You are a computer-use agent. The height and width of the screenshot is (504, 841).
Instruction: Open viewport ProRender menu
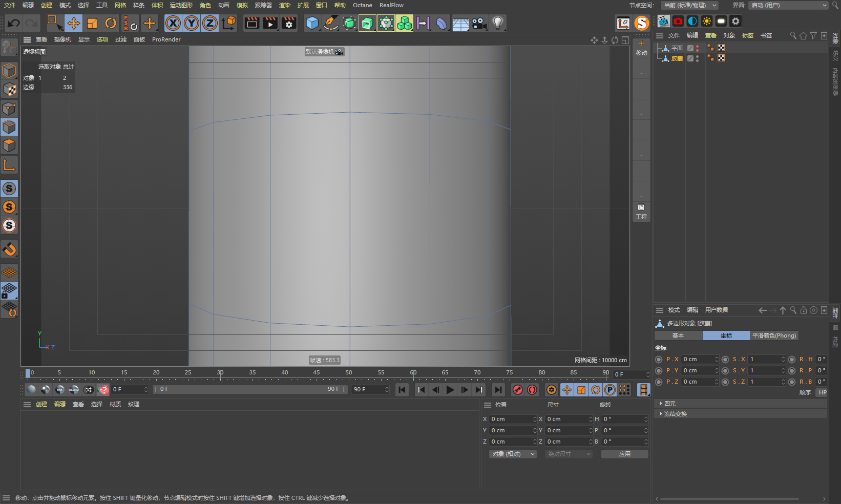click(x=166, y=39)
